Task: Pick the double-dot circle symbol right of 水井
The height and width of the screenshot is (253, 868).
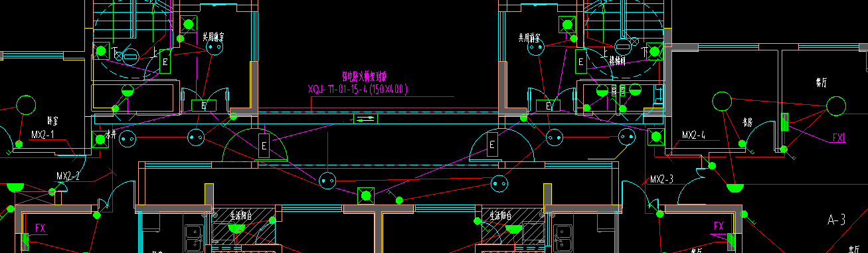Action: [x=127, y=138]
